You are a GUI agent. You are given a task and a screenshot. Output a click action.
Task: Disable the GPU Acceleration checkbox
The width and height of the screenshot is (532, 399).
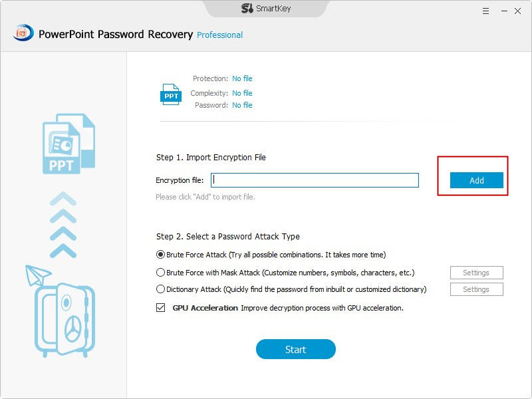click(160, 308)
